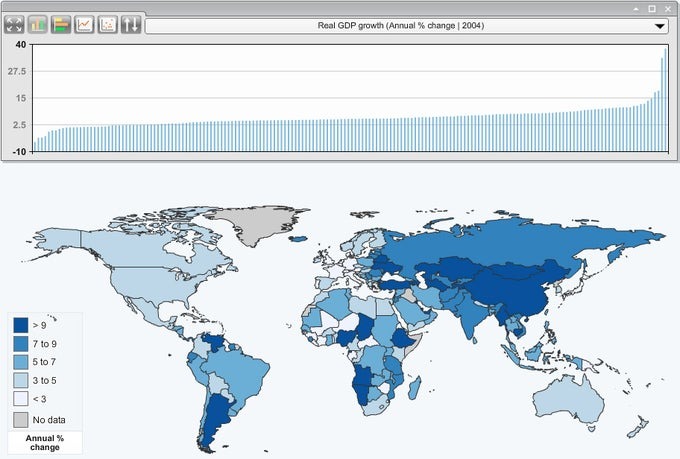680x459 pixels.
Task: Click the 'Annual % change' legend label
Action: [45, 443]
